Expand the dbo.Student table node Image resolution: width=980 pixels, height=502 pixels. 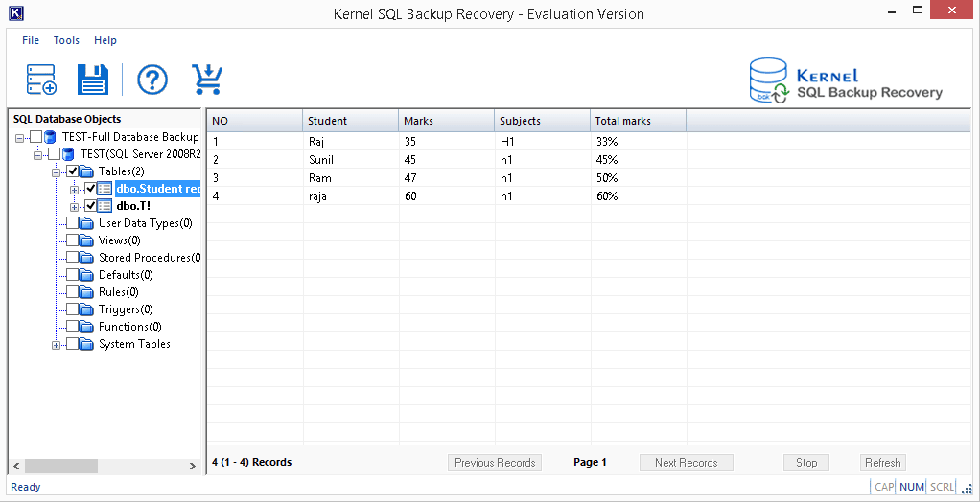[75, 189]
